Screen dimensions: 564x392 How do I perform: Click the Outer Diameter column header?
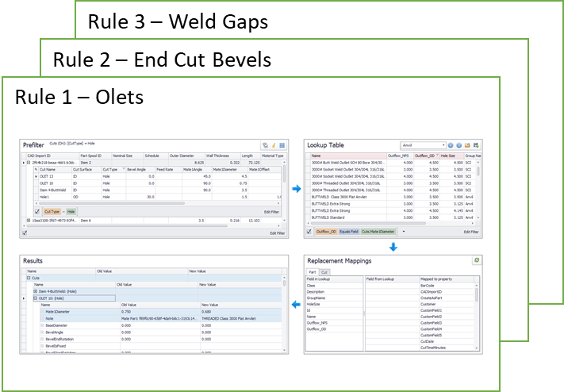[186, 156]
